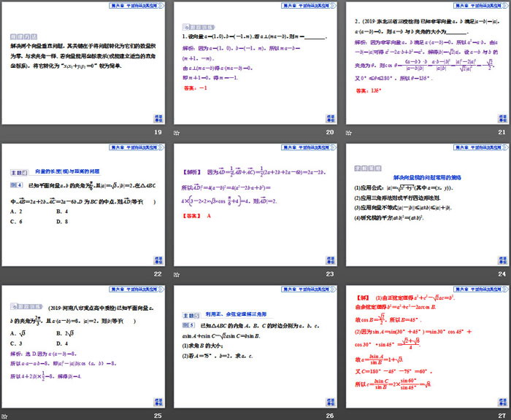Select slide 21 thumbnail
This screenshot has width=511, height=420.
(427, 63)
